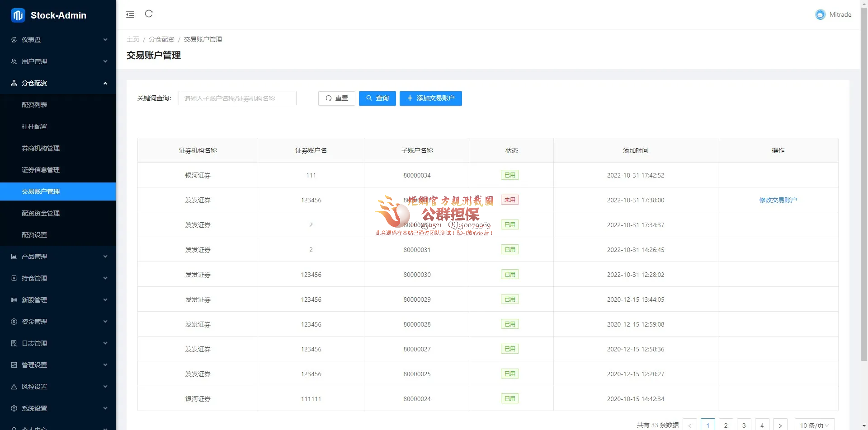Viewport: 868px width, 430px height.
Task: Focus the 关键词查询 keyword input field
Action: point(237,98)
